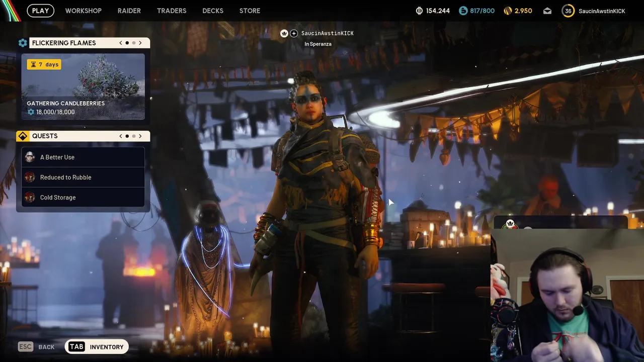Open the Cold Storage quest
The height and width of the screenshot is (362, 644).
83,197
